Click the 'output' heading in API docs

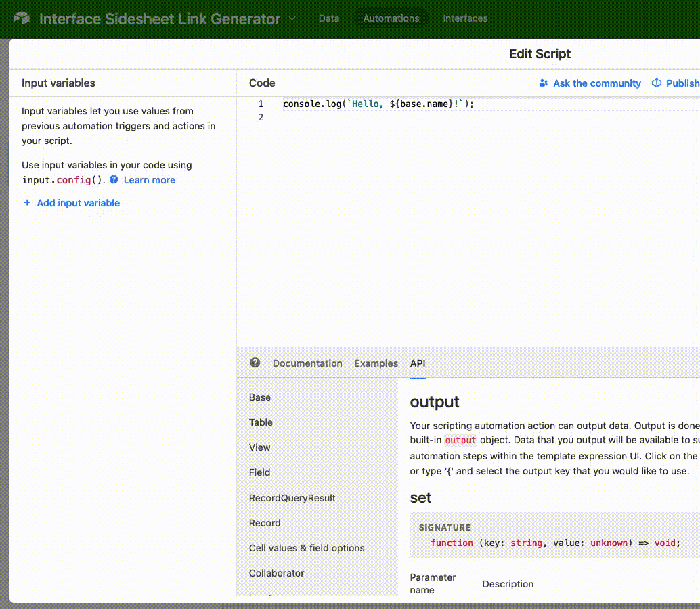tap(435, 401)
